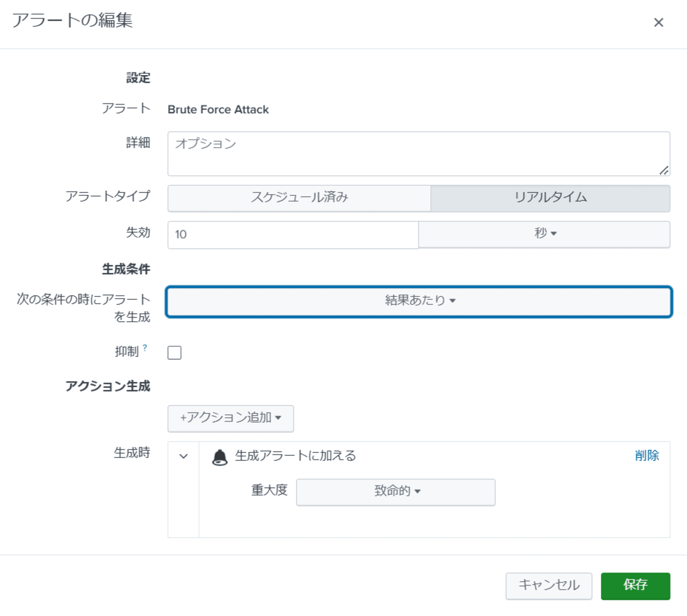This screenshot has height=616, width=687.
Task: Click the bell icon beside 生成アラートに加える
Action: [220, 457]
